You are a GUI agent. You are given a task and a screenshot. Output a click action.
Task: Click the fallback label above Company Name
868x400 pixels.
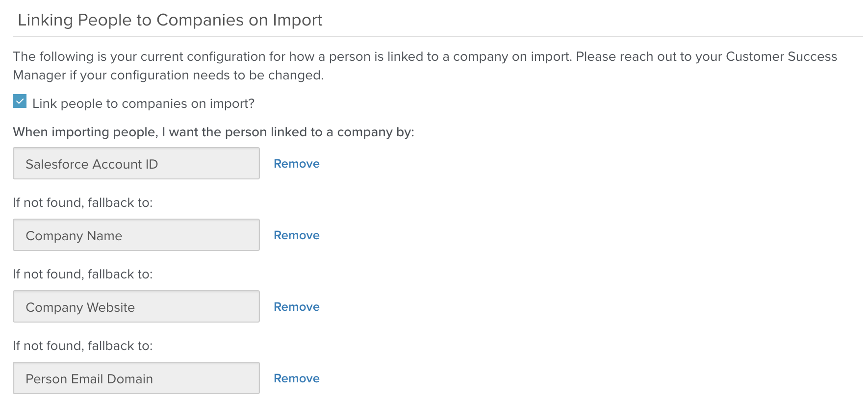point(82,203)
